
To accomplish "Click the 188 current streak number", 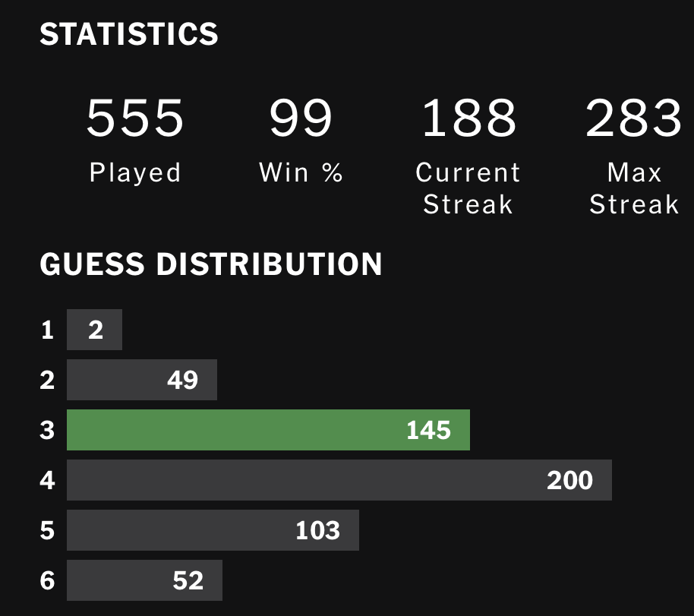I will point(468,118).
